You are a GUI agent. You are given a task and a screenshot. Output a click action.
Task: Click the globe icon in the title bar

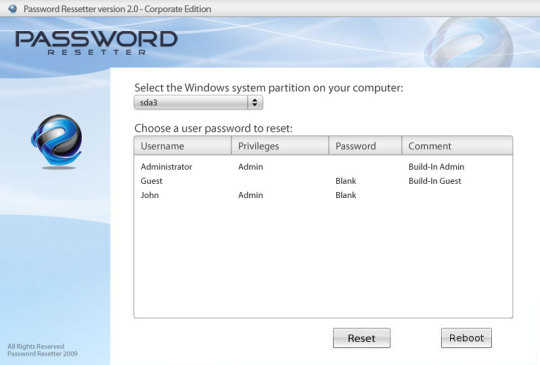pos(13,9)
